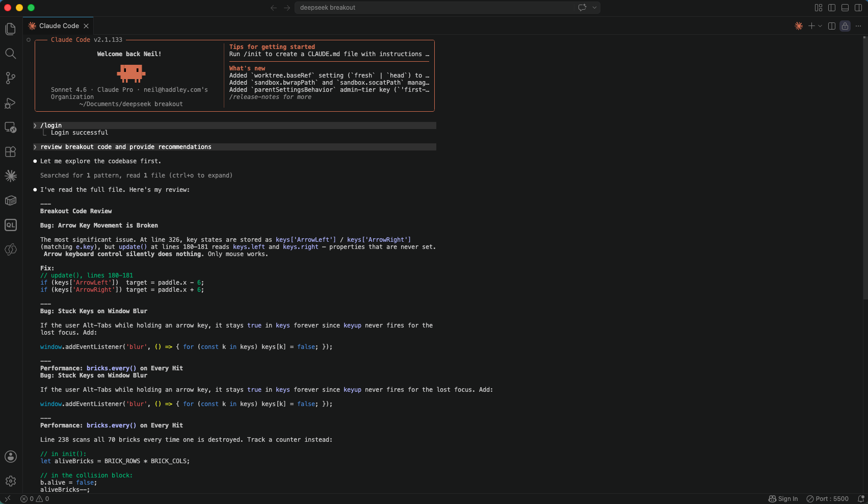The image size is (868, 504).
Task: Open the Claude Code icon in activity bar
Action: point(11,176)
